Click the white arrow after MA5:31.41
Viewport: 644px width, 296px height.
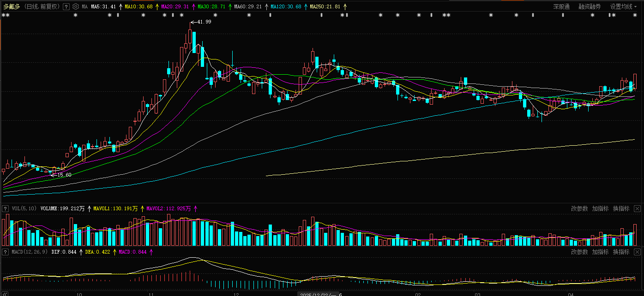120,7
